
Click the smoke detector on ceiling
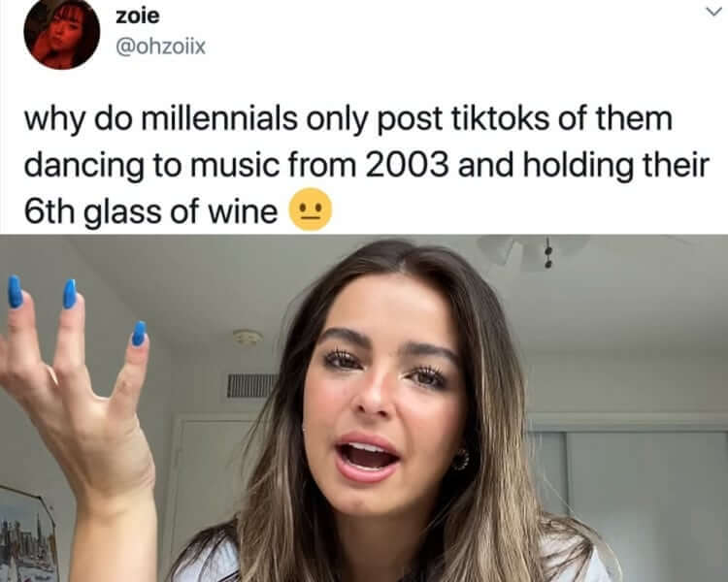pos(247,338)
